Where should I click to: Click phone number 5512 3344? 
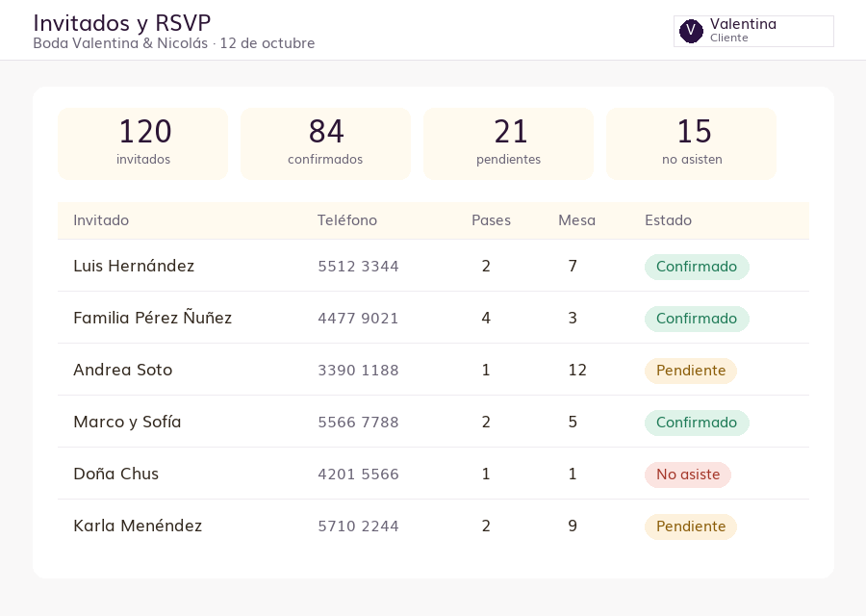point(358,267)
